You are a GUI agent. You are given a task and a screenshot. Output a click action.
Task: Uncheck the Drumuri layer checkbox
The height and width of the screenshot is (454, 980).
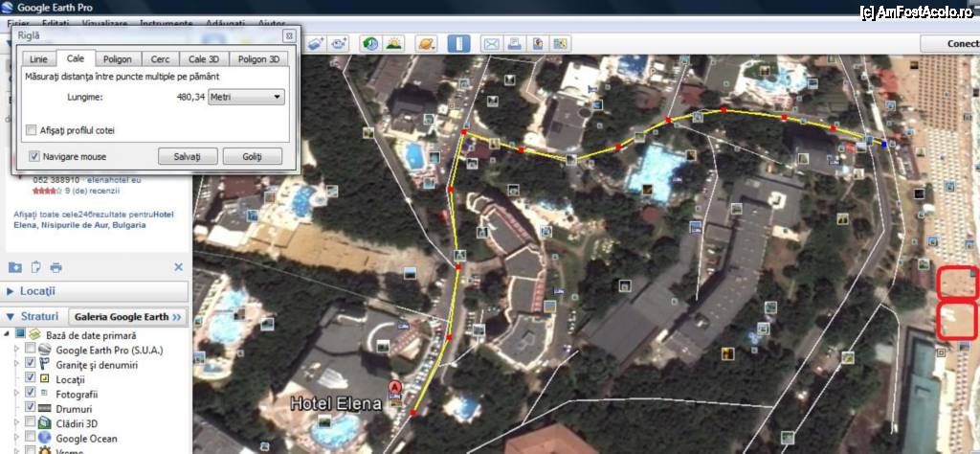(x=30, y=408)
